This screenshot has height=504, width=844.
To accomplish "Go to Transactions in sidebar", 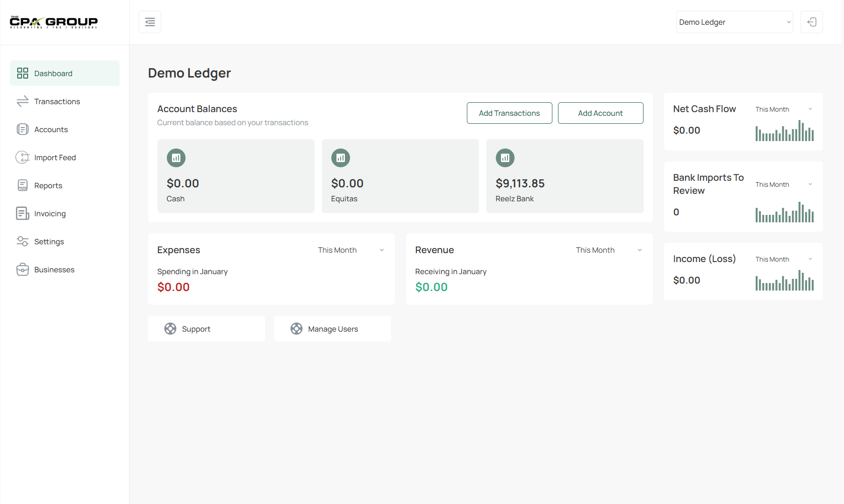I will click(x=57, y=101).
